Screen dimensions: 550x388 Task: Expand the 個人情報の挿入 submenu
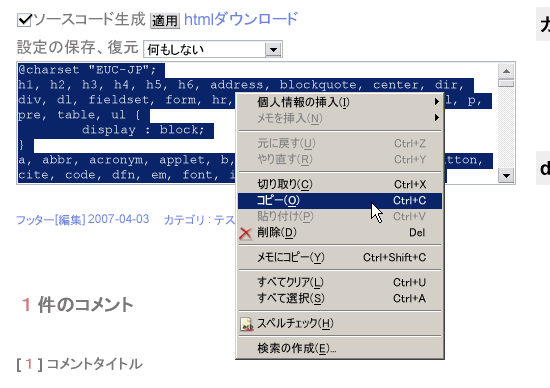tap(340, 102)
